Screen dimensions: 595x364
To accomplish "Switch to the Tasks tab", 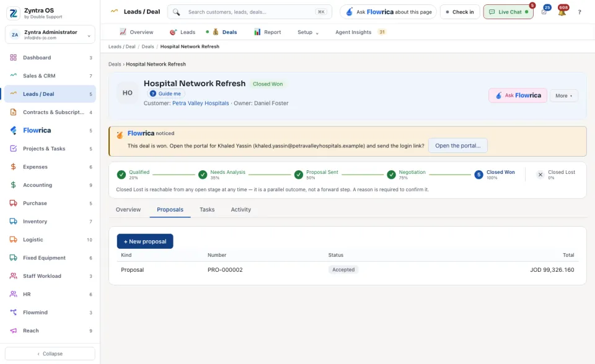I will coord(207,210).
